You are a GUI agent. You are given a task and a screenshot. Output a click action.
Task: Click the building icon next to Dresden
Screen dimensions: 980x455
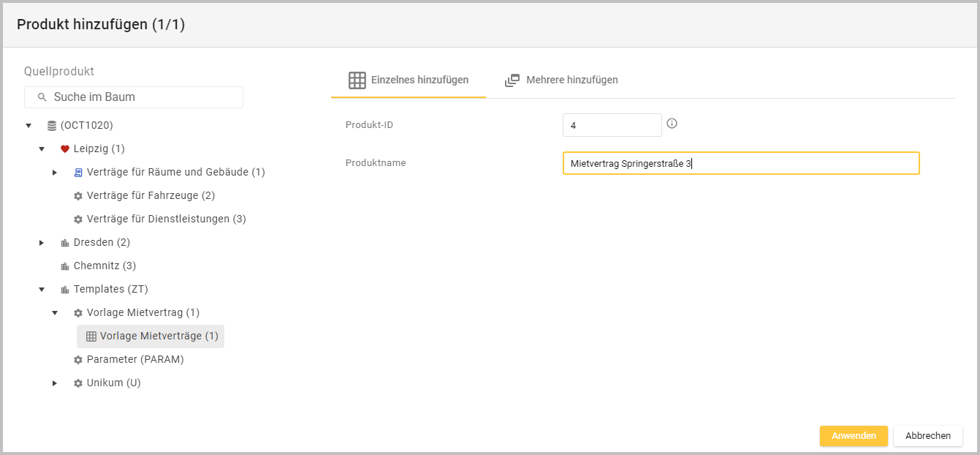(x=64, y=243)
